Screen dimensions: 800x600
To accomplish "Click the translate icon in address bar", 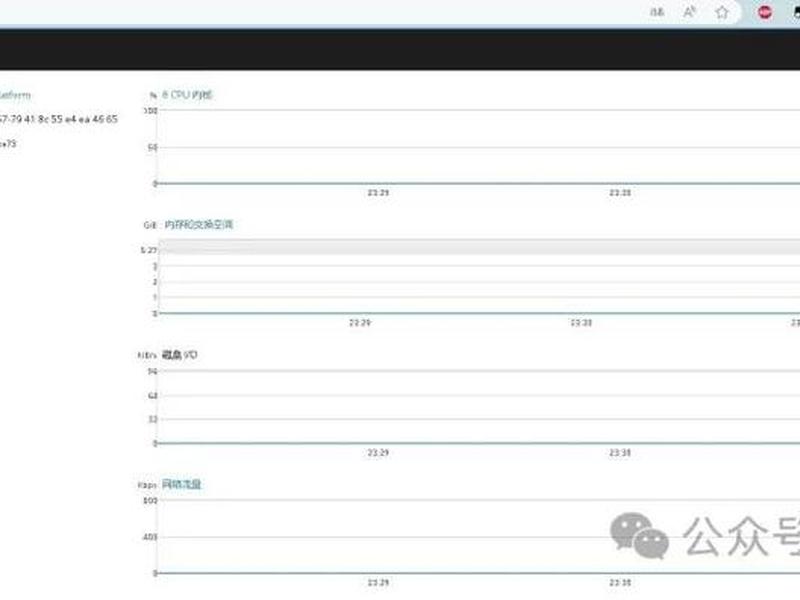I will click(657, 12).
